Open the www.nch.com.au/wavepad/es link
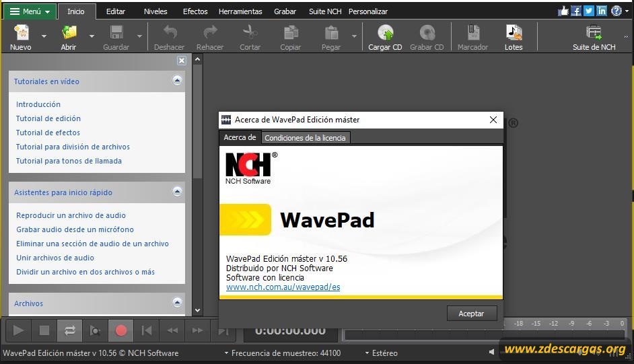Viewport: 634px width, 364px height. [x=283, y=287]
